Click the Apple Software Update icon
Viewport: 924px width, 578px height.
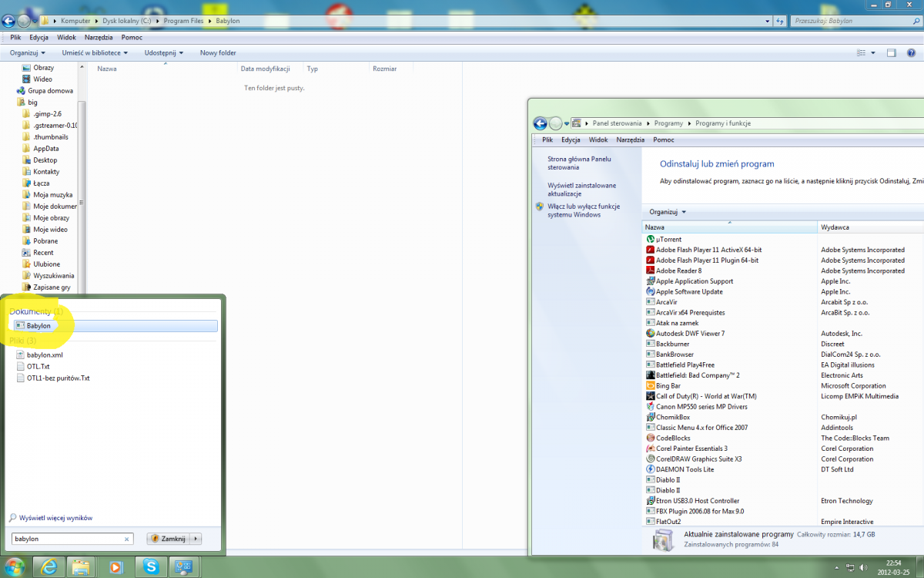pyautogui.click(x=650, y=291)
